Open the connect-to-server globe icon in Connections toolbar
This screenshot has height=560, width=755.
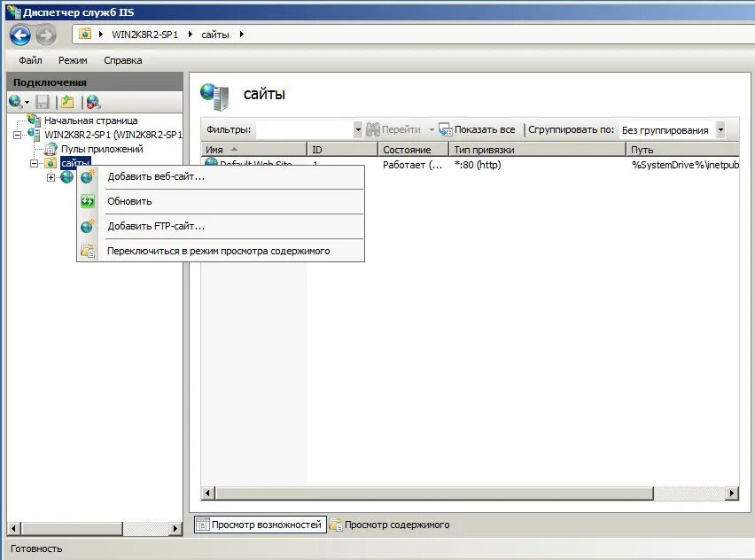point(15,102)
